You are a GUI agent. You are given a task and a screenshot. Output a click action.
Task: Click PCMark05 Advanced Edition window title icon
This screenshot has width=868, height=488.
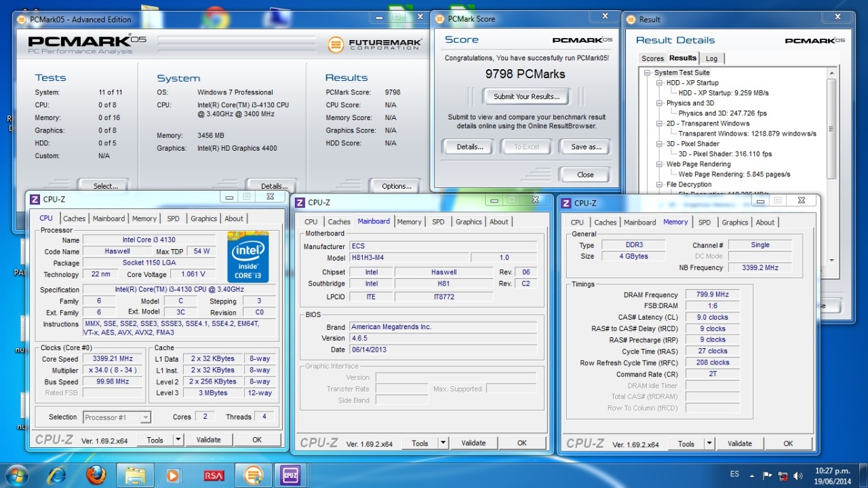click(x=22, y=19)
